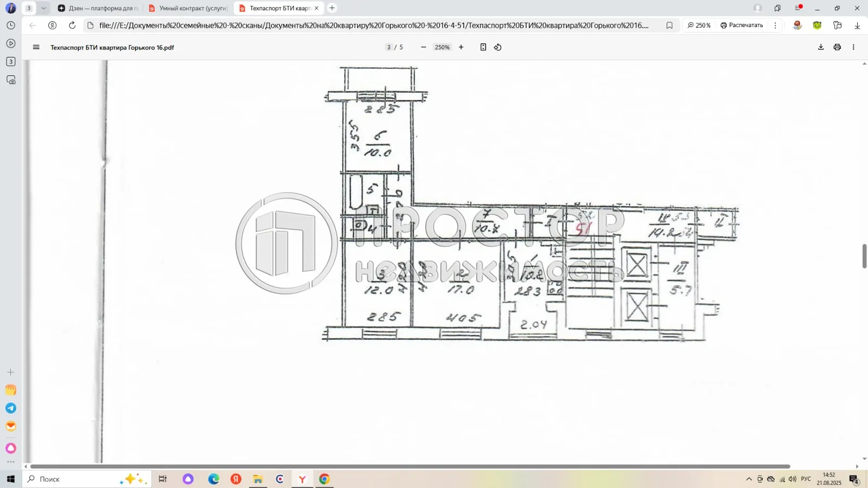The width and height of the screenshot is (868, 488).
Task: Bookmark the current page
Action: [669, 25]
